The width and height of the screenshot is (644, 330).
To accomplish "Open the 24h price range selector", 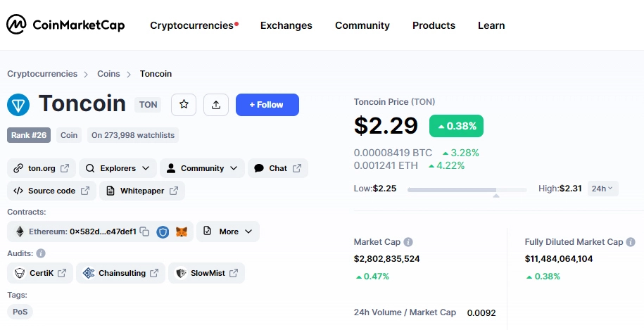I will 602,188.
